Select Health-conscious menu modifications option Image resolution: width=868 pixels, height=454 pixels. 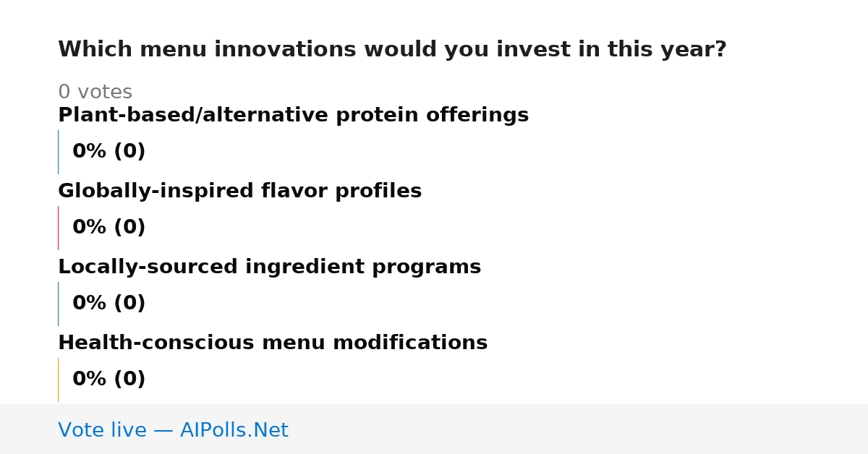tap(273, 343)
